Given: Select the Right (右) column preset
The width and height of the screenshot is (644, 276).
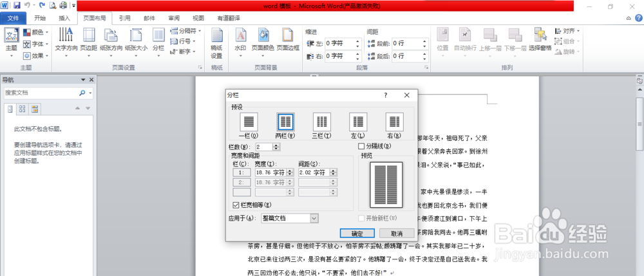Looking at the screenshot, I should pos(394,125).
